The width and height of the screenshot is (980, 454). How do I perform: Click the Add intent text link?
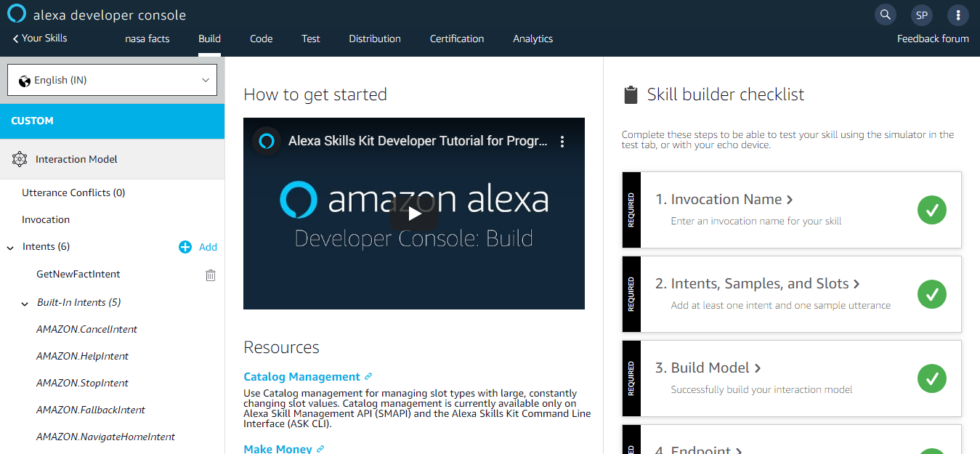point(208,247)
